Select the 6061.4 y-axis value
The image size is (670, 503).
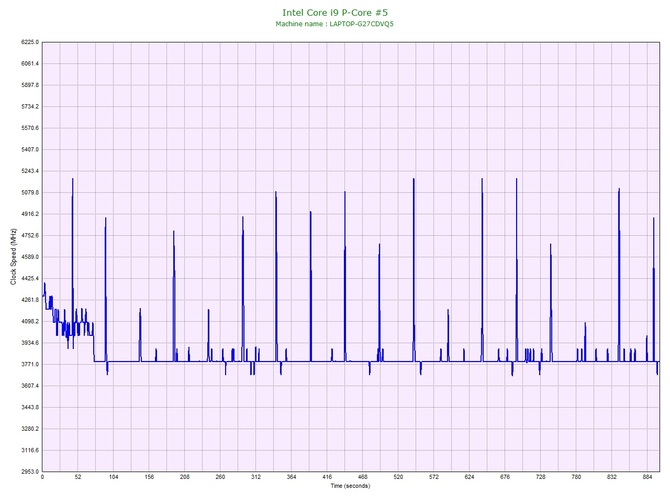pos(30,64)
